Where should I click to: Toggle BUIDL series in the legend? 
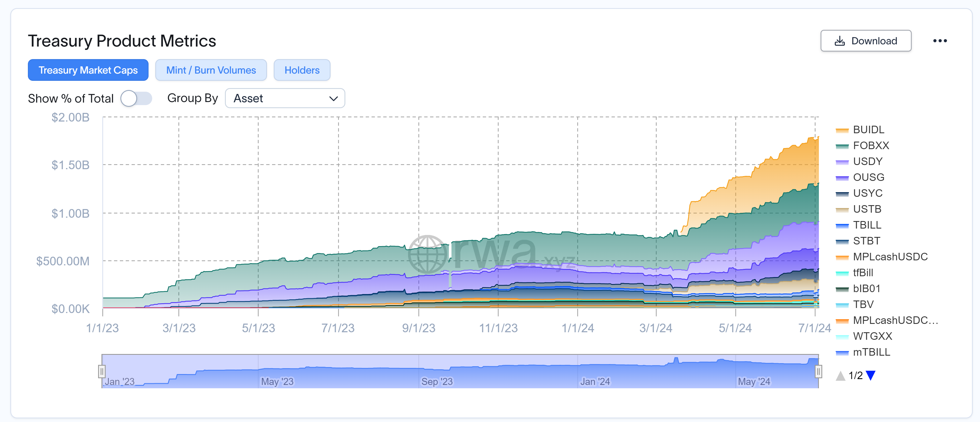[868, 130]
